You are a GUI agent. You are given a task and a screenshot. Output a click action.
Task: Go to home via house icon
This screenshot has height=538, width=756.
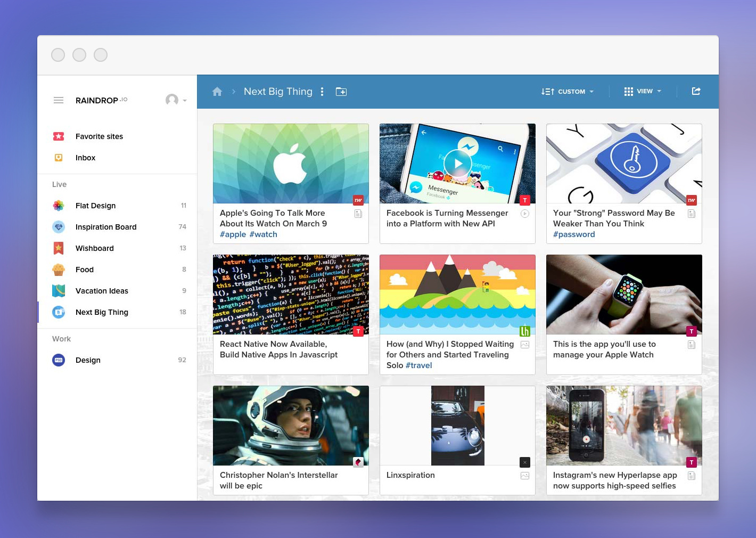pyautogui.click(x=217, y=92)
